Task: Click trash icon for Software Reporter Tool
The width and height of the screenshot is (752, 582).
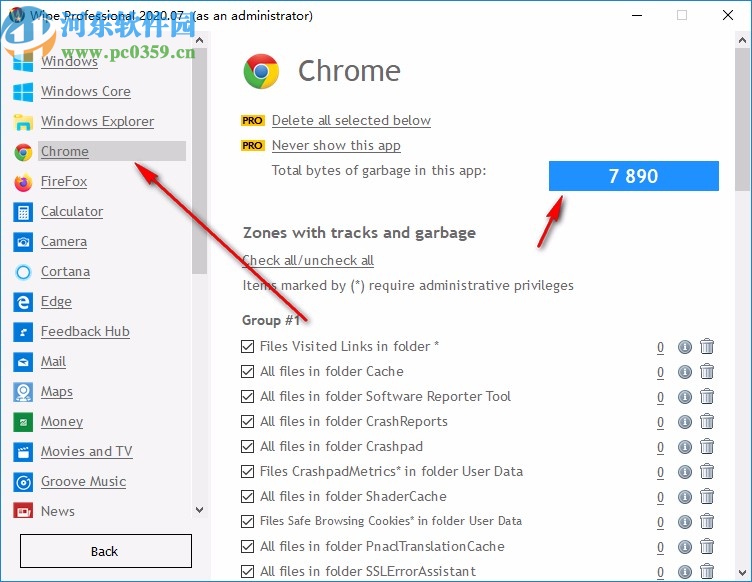Action: point(707,396)
